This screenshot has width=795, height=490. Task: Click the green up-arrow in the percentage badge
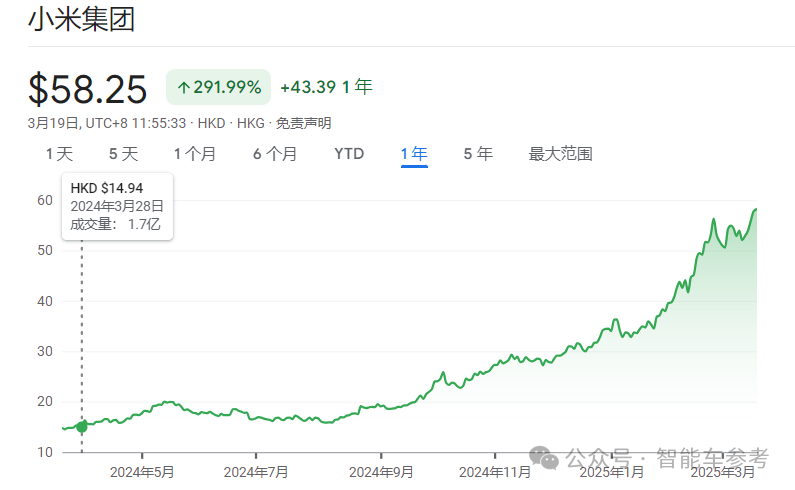click(184, 88)
